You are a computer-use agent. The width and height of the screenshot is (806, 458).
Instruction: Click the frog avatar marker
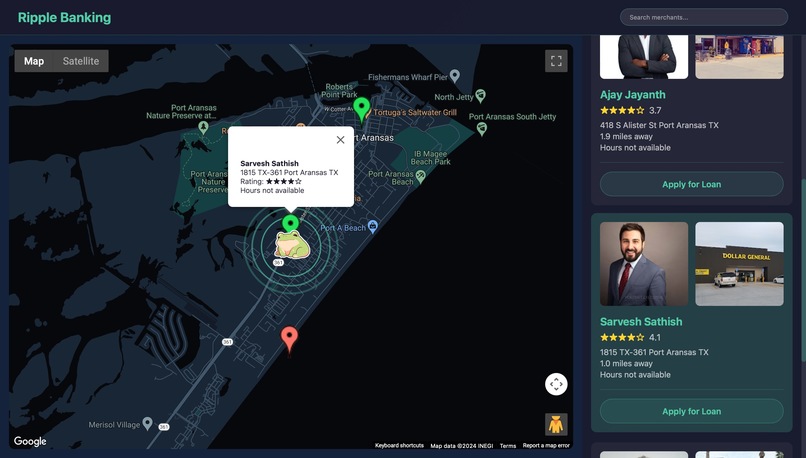point(292,245)
